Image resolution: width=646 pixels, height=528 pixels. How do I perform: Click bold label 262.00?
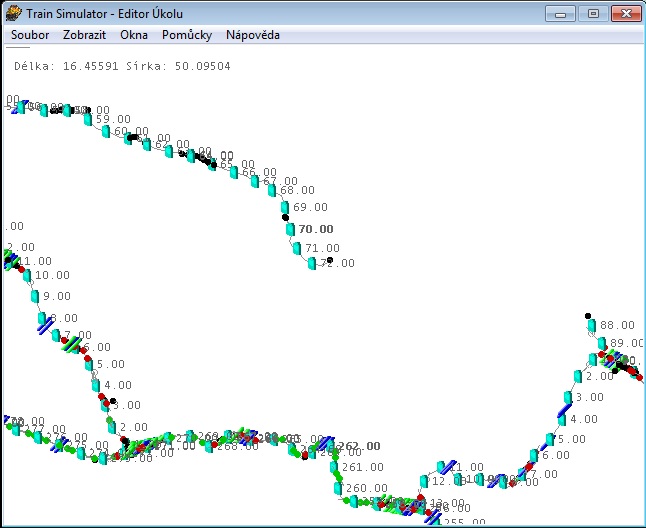[359, 446]
